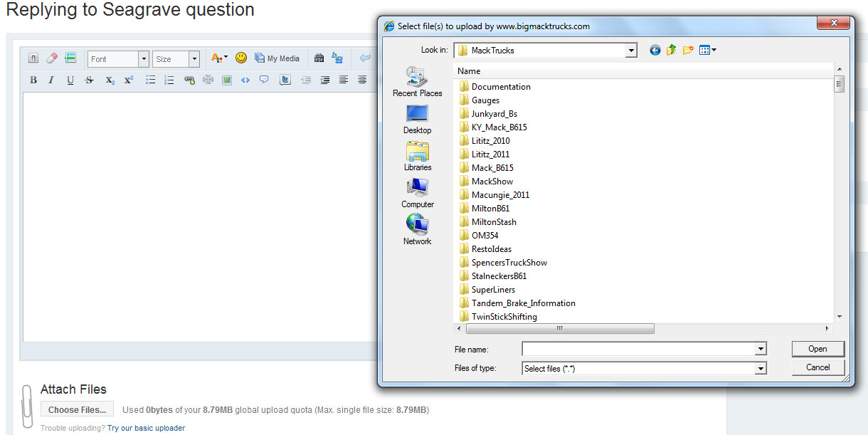The image size is (868, 435).
Task: Toggle bold formatting in the editor
Action: pos(33,80)
